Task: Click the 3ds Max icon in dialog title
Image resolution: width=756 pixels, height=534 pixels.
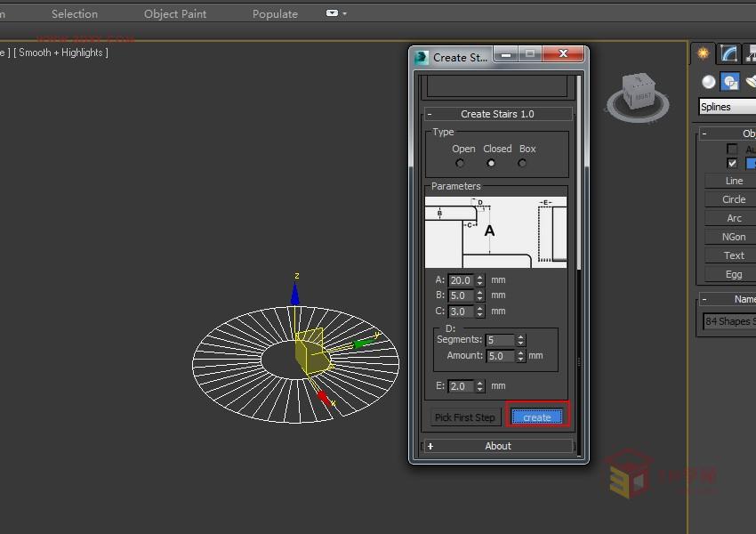Action: pyautogui.click(x=422, y=57)
